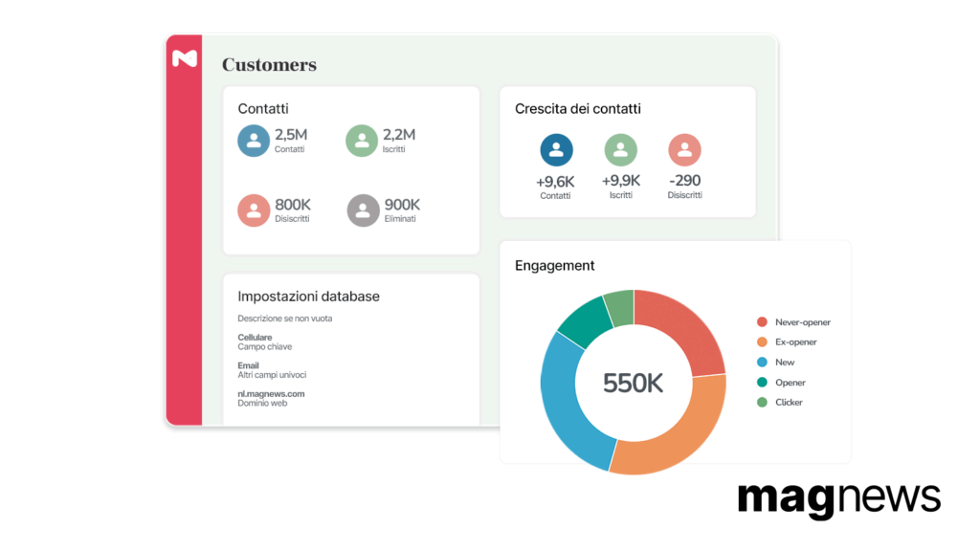Open the nl.magnews.com web domain

tap(271, 394)
